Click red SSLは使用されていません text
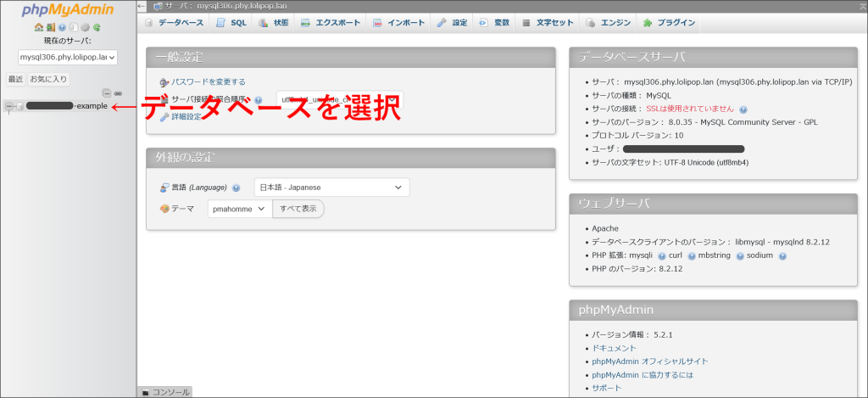The image size is (868, 398). click(x=690, y=109)
